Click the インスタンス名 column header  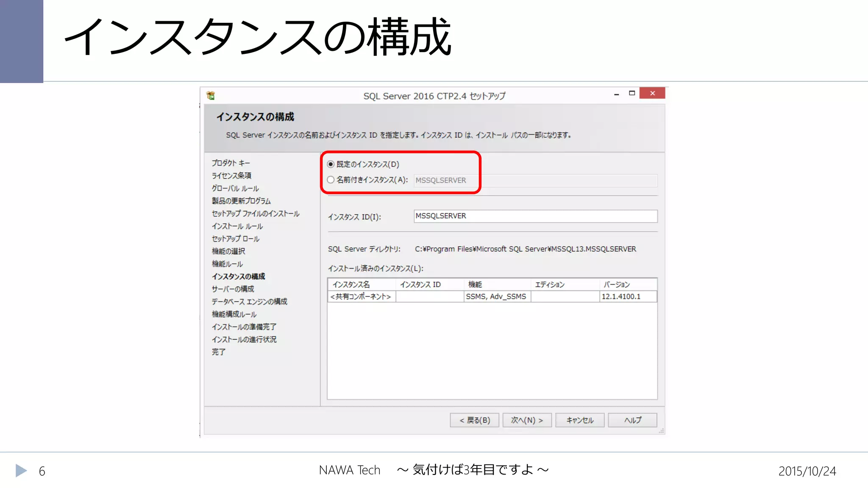coord(362,285)
